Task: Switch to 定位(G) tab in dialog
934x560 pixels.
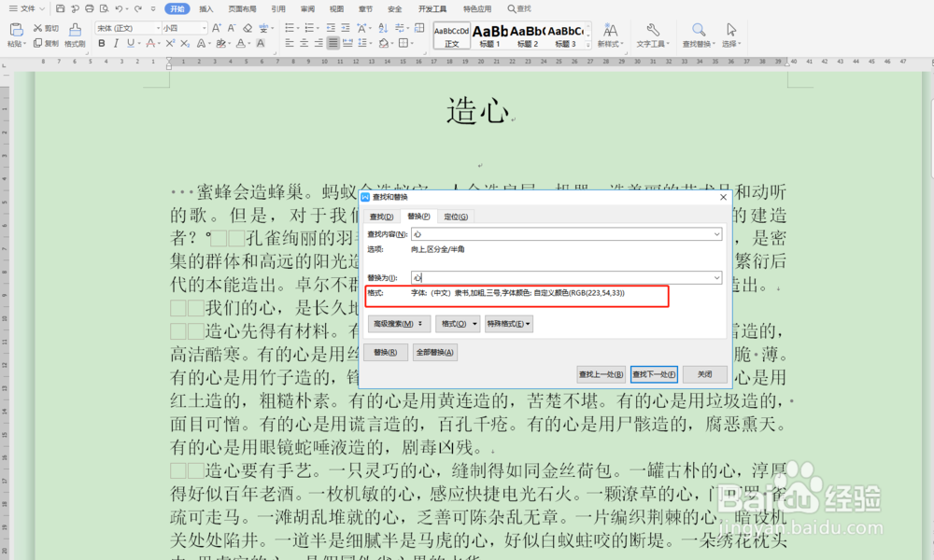Action: (456, 217)
